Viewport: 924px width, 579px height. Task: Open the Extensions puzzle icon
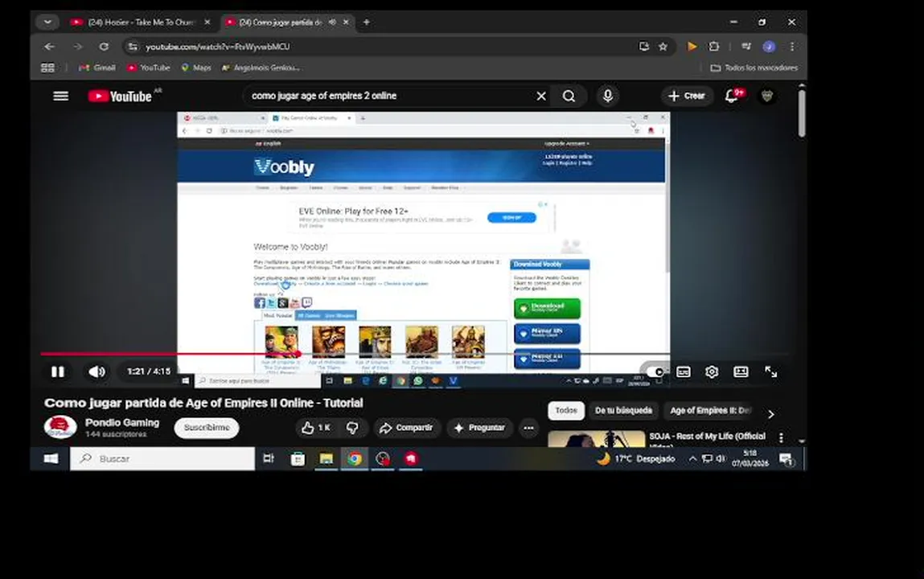[x=714, y=47]
